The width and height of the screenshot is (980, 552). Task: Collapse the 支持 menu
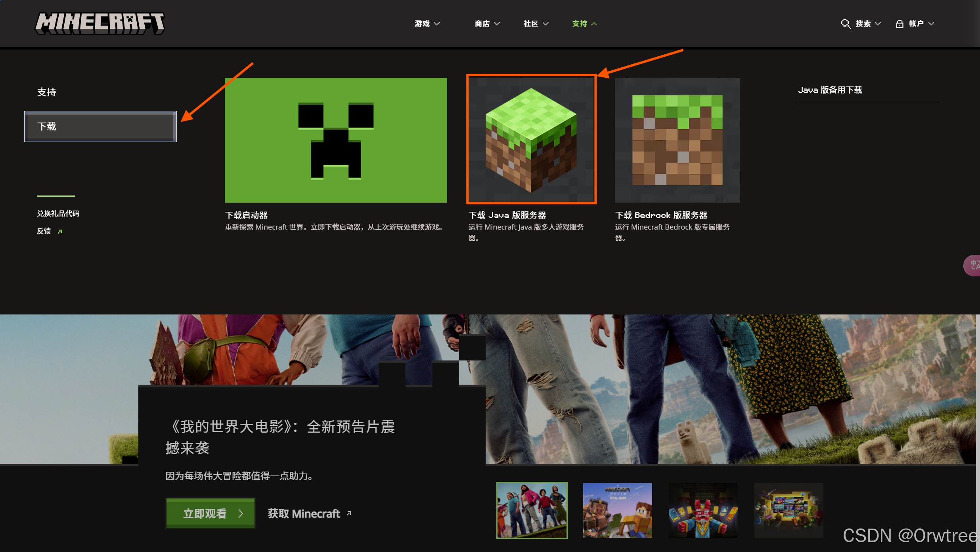coord(584,24)
